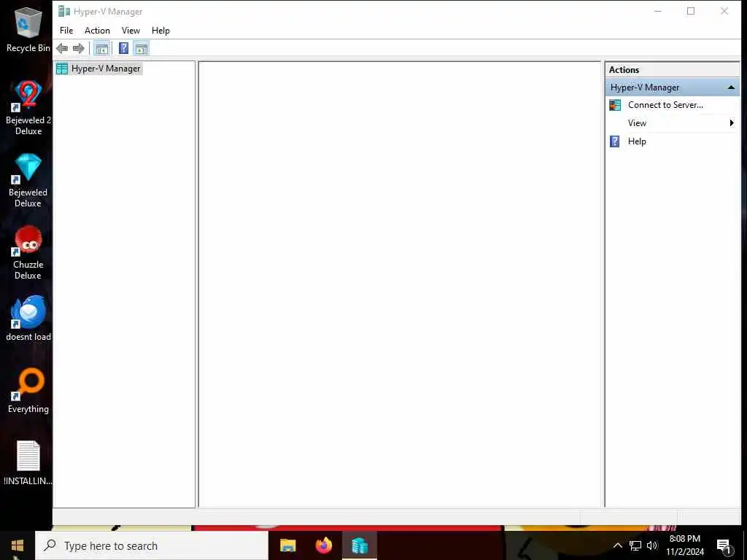Toggle the Show/Hide Action Pane icon

[x=141, y=48]
